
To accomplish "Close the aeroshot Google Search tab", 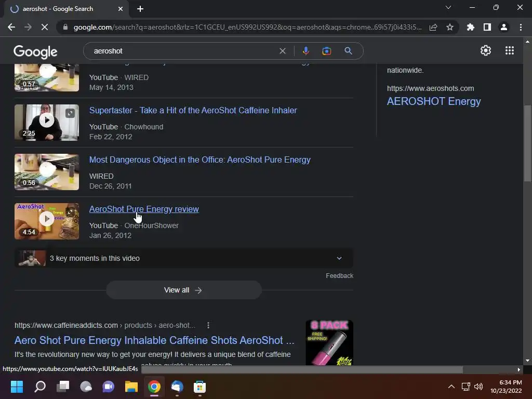I will 121,9.
